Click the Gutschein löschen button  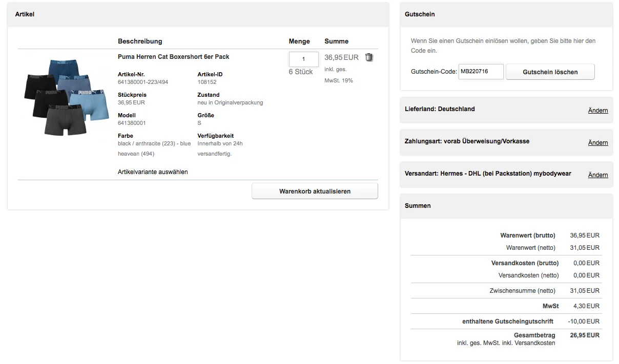[x=550, y=72]
